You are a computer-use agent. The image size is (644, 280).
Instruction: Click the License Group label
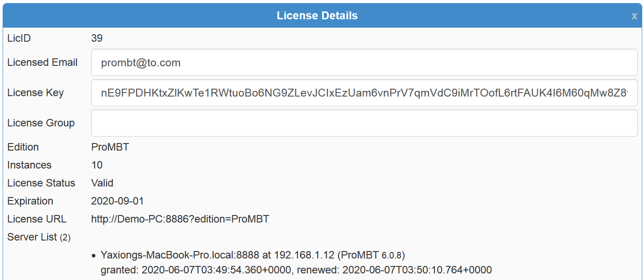pos(41,123)
